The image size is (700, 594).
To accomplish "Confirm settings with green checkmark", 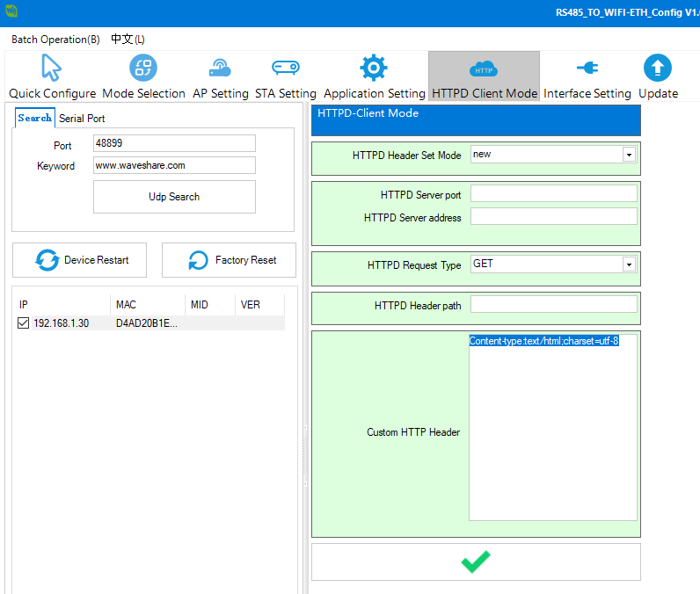I will [476, 561].
